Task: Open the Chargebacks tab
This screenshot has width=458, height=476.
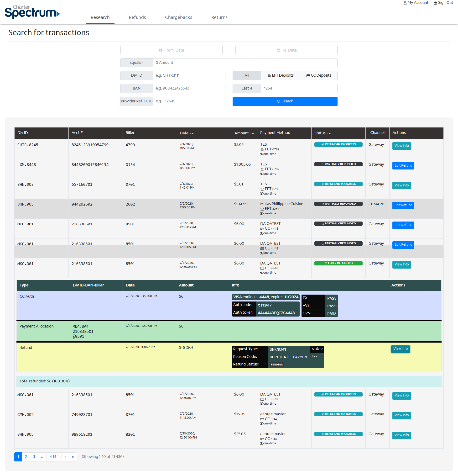Action: point(178,17)
